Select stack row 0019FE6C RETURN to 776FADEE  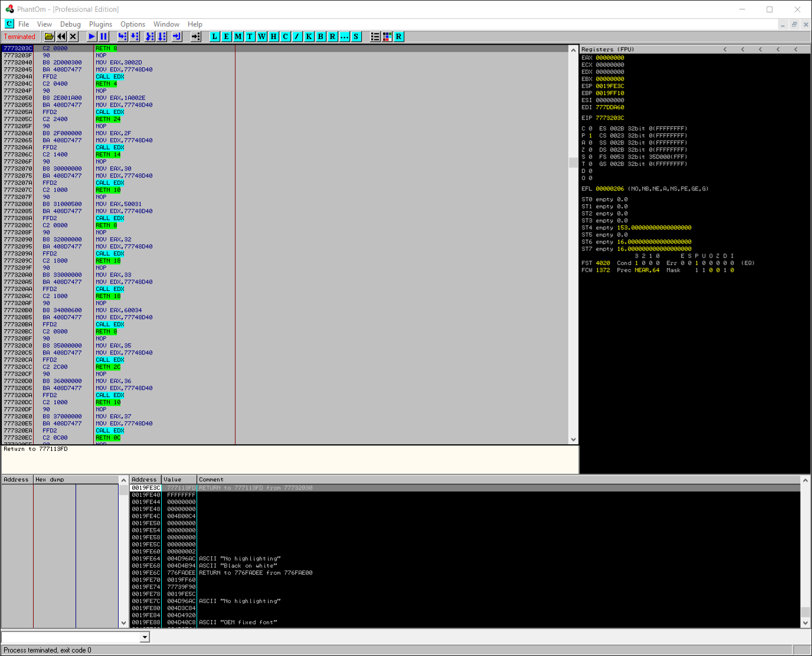pos(465,573)
